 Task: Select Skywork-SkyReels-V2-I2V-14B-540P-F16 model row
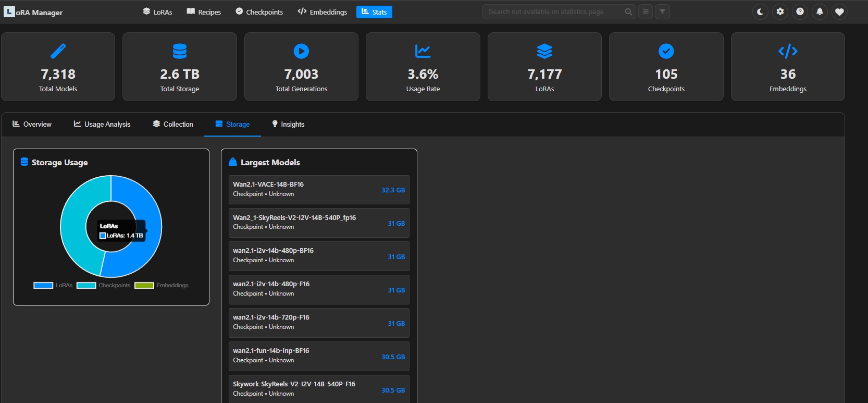[319, 389]
